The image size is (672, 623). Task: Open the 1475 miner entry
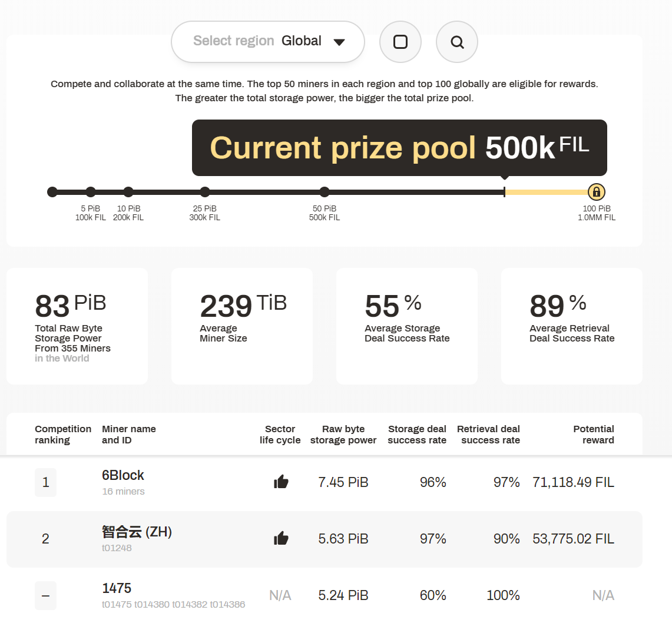pos(117,588)
